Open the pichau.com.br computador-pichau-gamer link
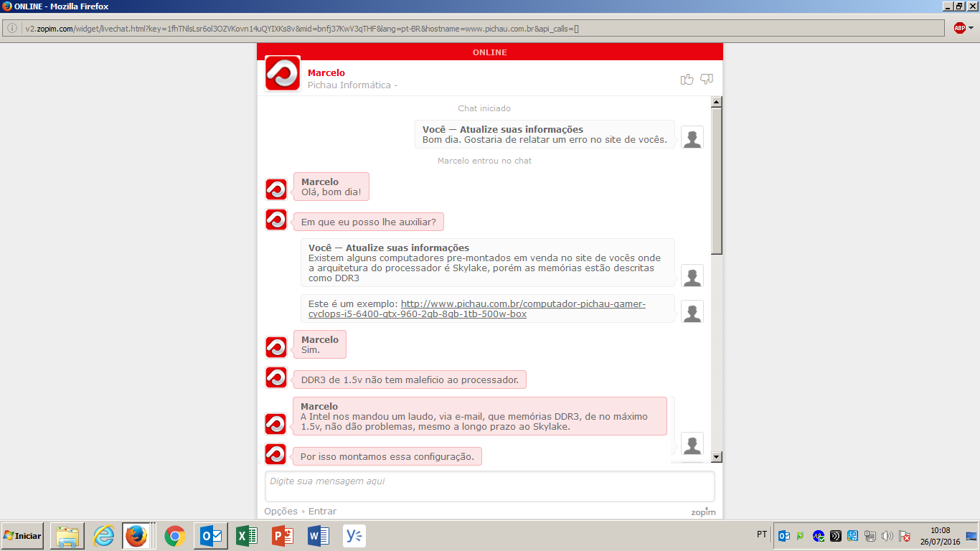 (477, 309)
